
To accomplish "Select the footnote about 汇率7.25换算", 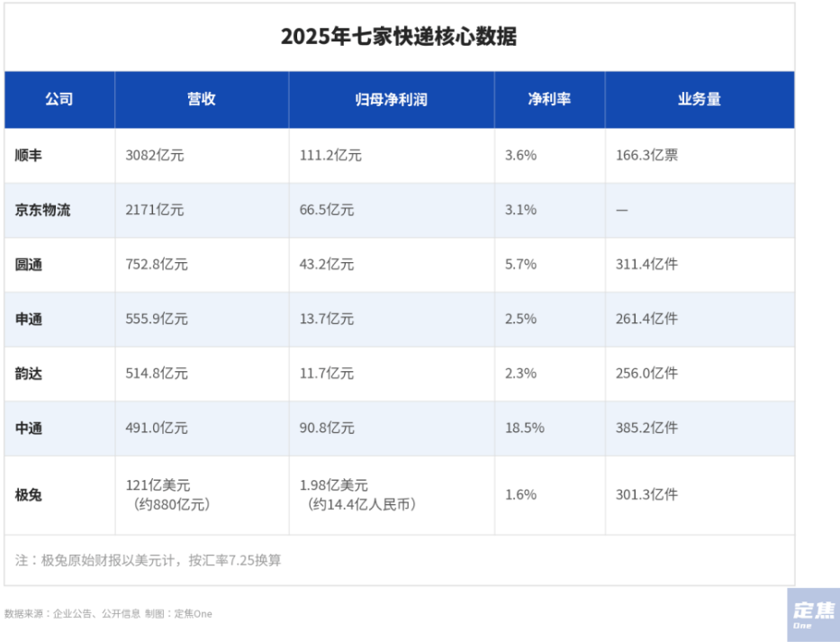I will point(148,561).
